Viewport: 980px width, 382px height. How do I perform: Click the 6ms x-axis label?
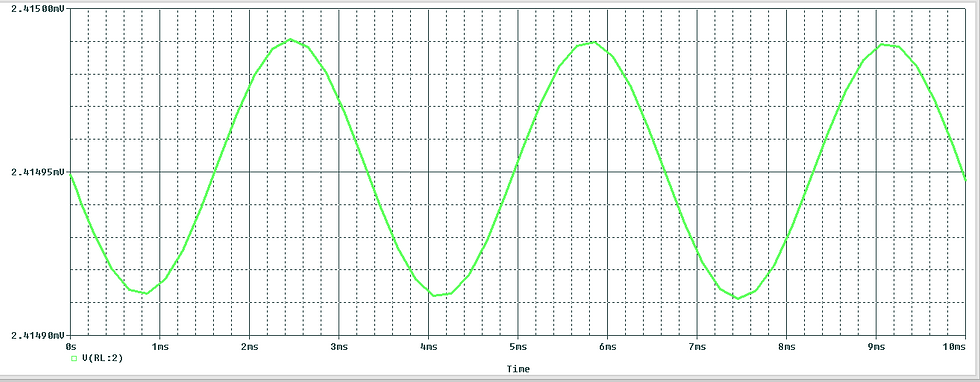pyautogui.click(x=608, y=346)
